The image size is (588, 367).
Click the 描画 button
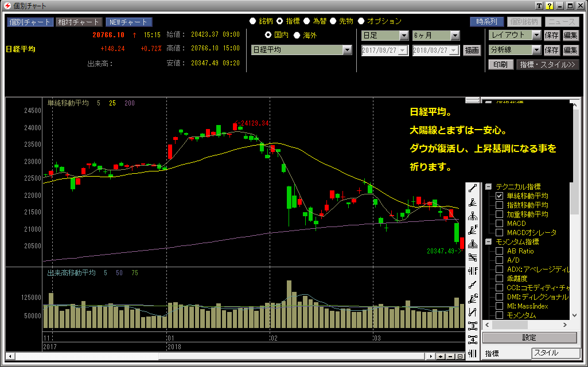tap(472, 50)
